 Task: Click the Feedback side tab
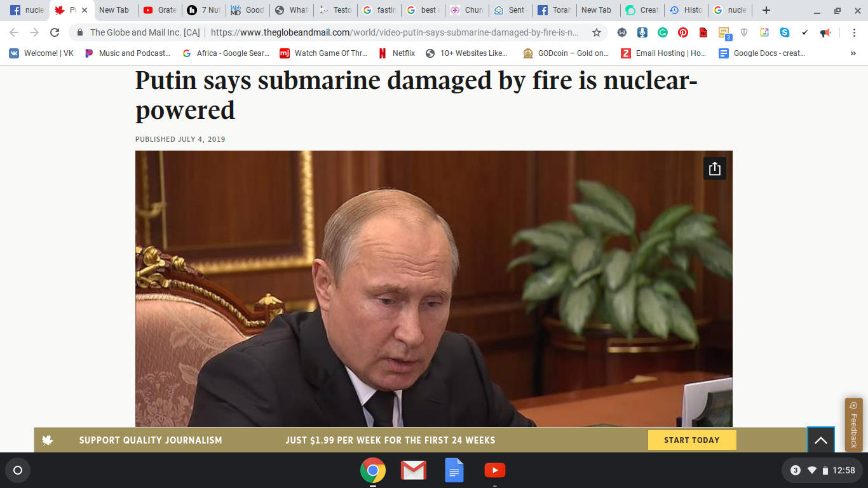pyautogui.click(x=853, y=424)
